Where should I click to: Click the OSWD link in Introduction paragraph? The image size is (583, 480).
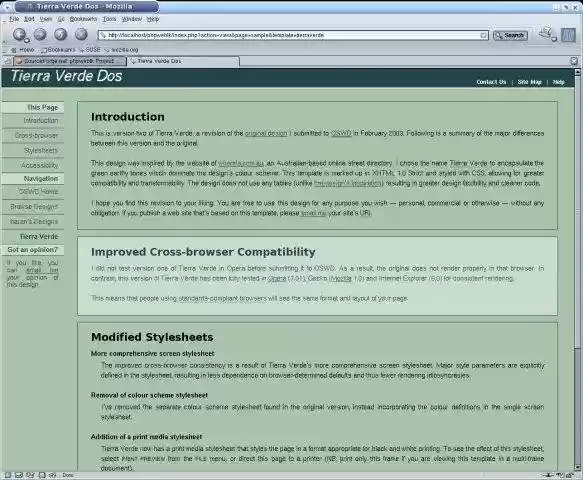click(x=341, y=133)
